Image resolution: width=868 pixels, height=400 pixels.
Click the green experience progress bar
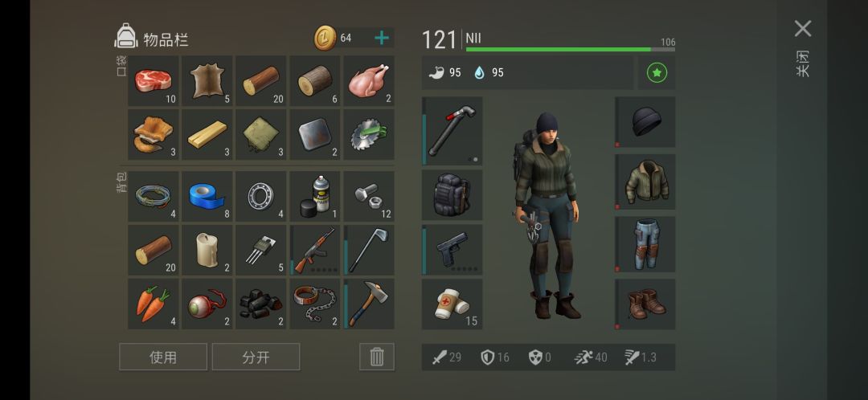pyautogui.click(x=570, y=49)
